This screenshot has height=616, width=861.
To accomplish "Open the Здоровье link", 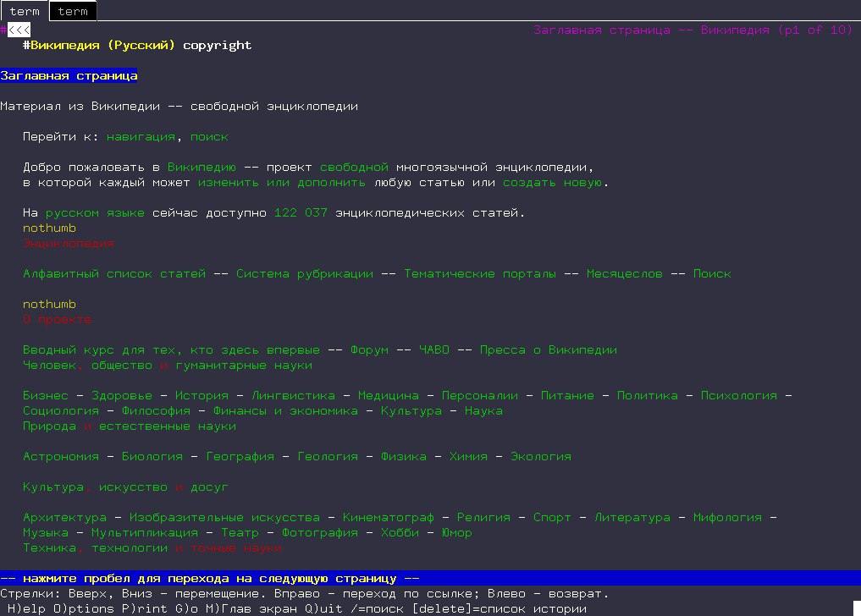I will click(122, 395).
